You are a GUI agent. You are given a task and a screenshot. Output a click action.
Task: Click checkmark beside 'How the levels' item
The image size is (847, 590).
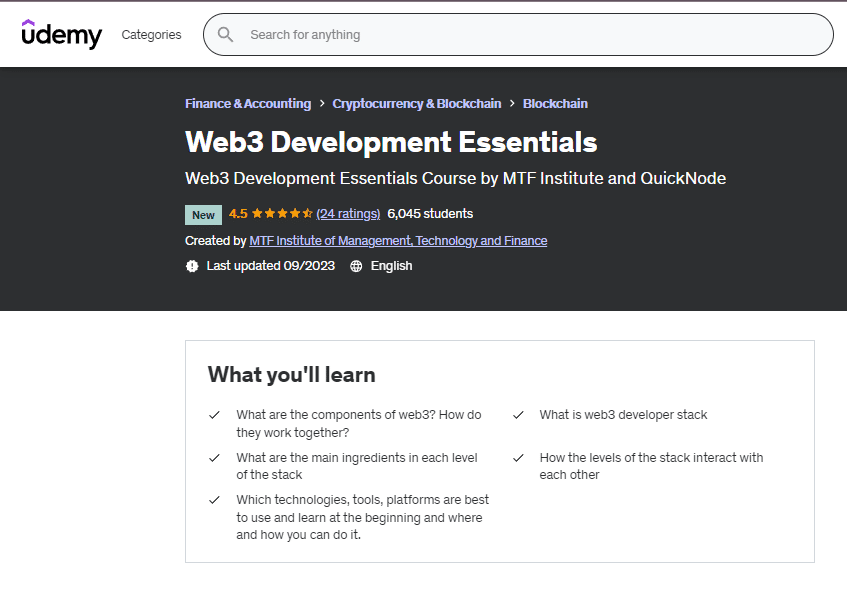click(x=518, y=458)
